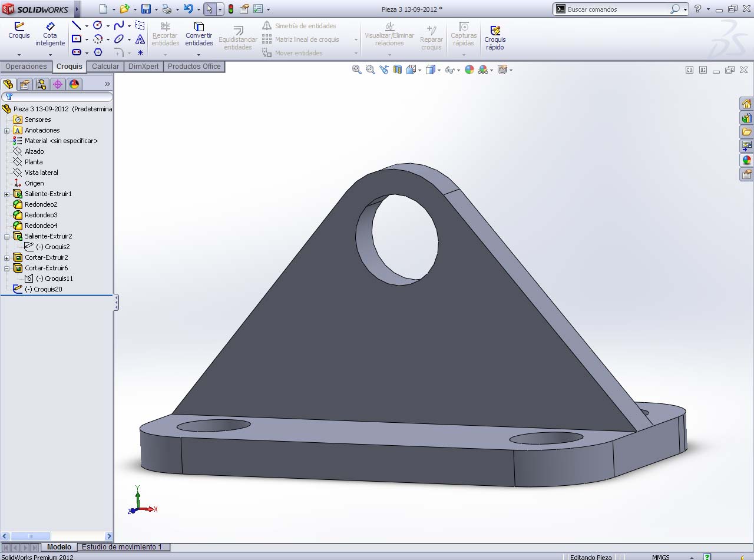This screenshot has height=560, width=754.
Task: Click the Convertir entidades tool
Action: coord(199,35)
